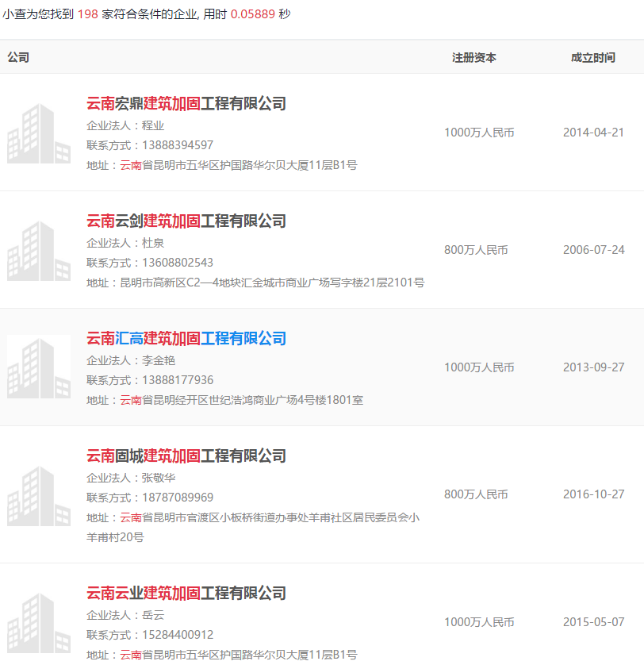Click building logo of 云南汇高 company
This screenshot has height=665, width=644.
[39, 367]
